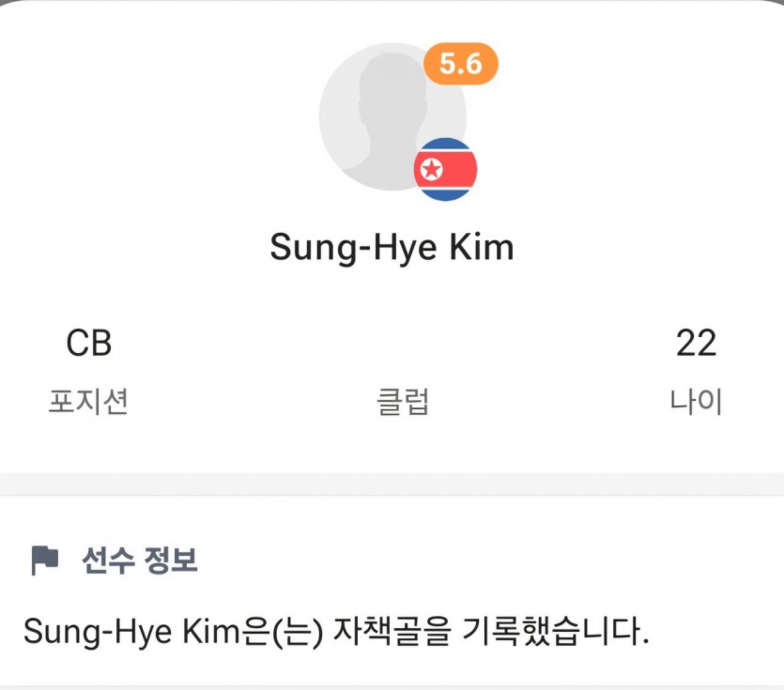Viewport: 784px width, 690px height.
Task: Click the white star on the flag
Action: [x=431, y=170]
